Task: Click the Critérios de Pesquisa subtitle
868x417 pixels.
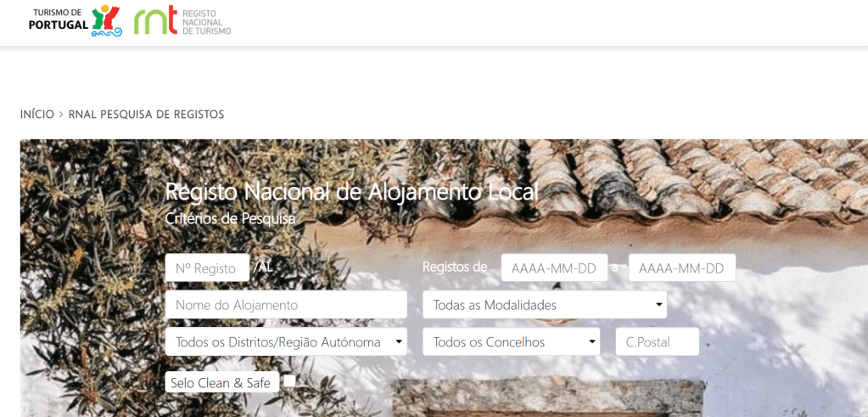Action: [230, 219]
